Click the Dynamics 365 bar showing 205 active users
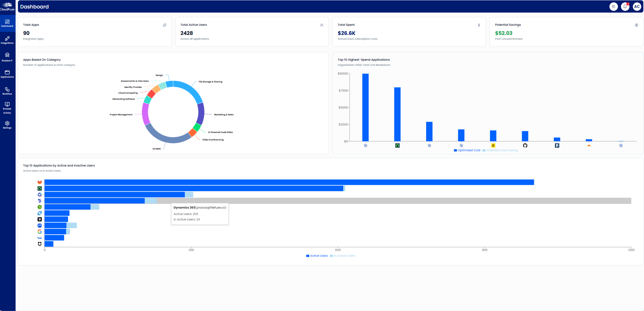Screen dimensions: 644x311 tap(95, 201)
